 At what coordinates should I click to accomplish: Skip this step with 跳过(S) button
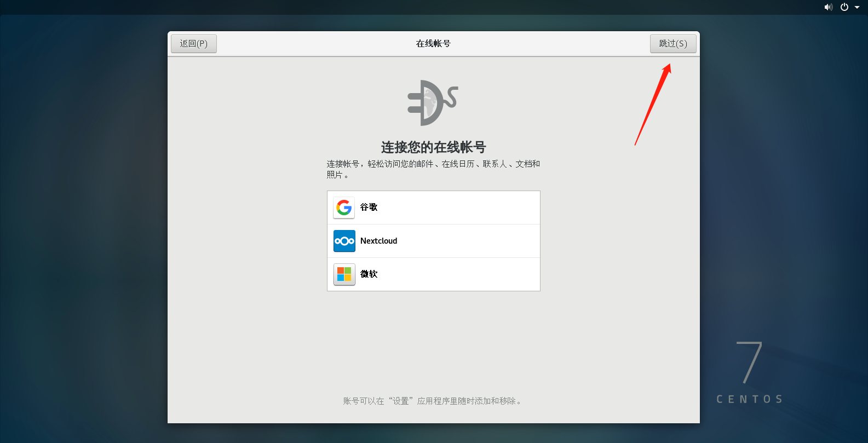pos(673,44)
